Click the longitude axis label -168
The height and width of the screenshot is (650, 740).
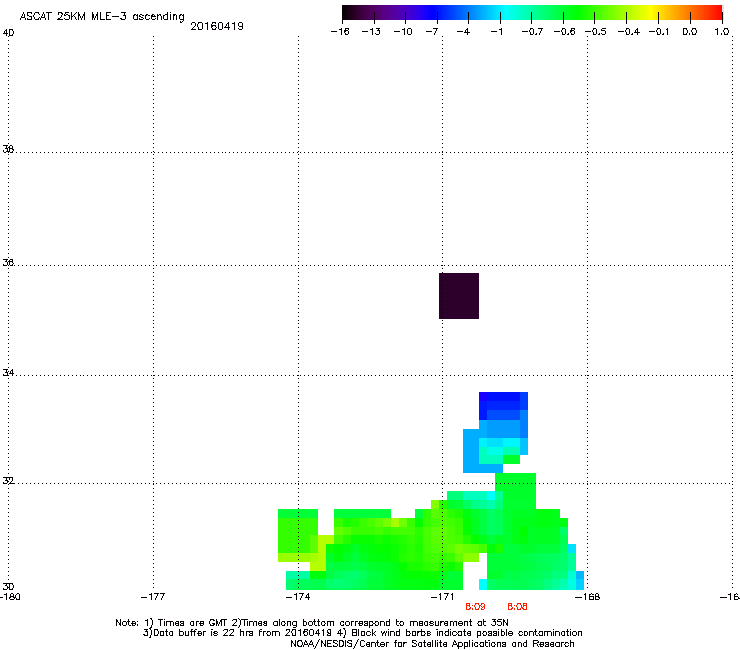[588, 597]
